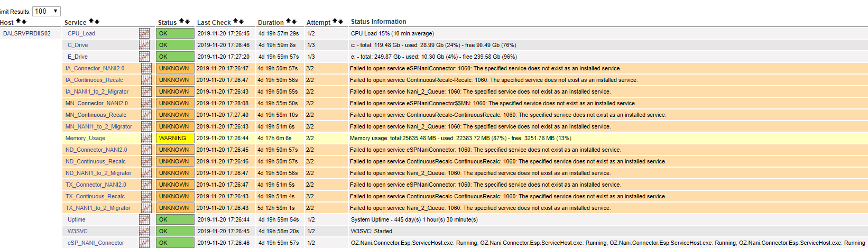Sort Last Check column using down arrow
This screenshot has height=248, width=868.
click(241, 22)
